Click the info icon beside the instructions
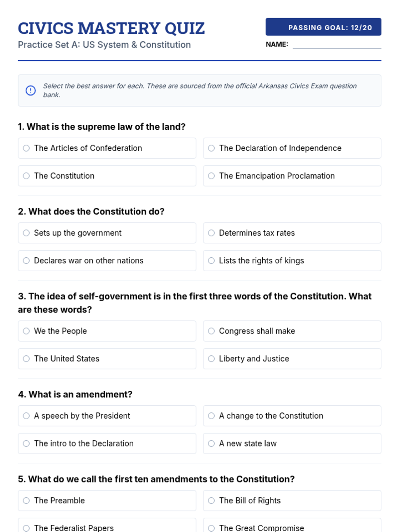 (x=31, y=90)
